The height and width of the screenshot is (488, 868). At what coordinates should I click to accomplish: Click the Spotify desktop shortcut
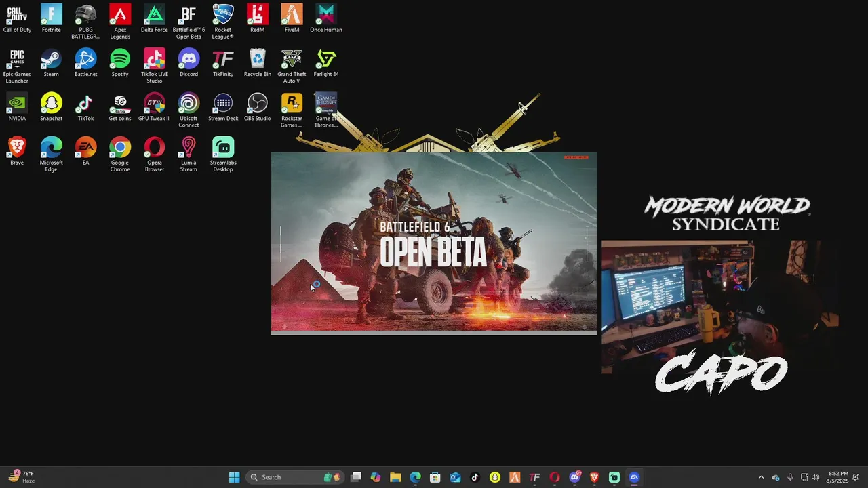(120, 62)
